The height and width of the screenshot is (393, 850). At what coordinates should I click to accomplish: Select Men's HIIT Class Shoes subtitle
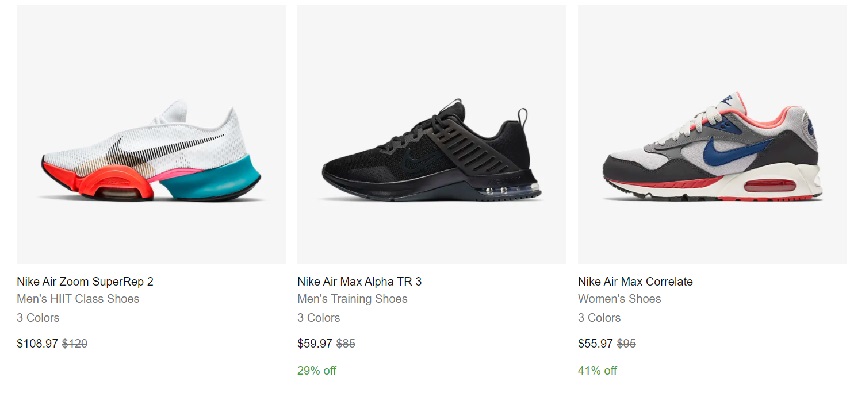pos(78,299)
